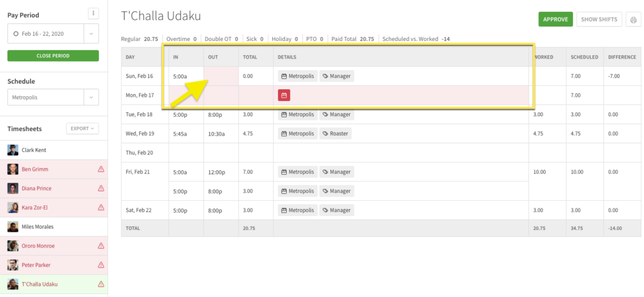
Task: Click the alert icon beside Ororo Monroe
Action: click(101, 246)
